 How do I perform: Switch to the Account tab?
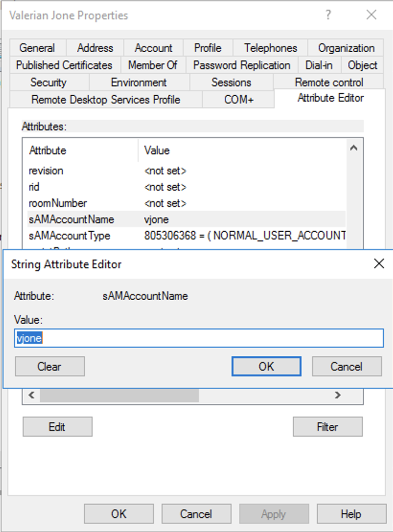pyautogui.click(x=153, y=48)
